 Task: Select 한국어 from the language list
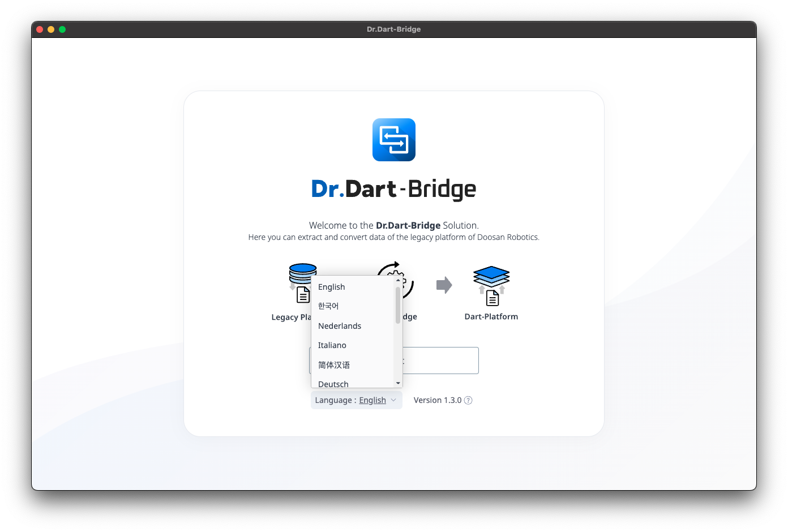point(328,306)
